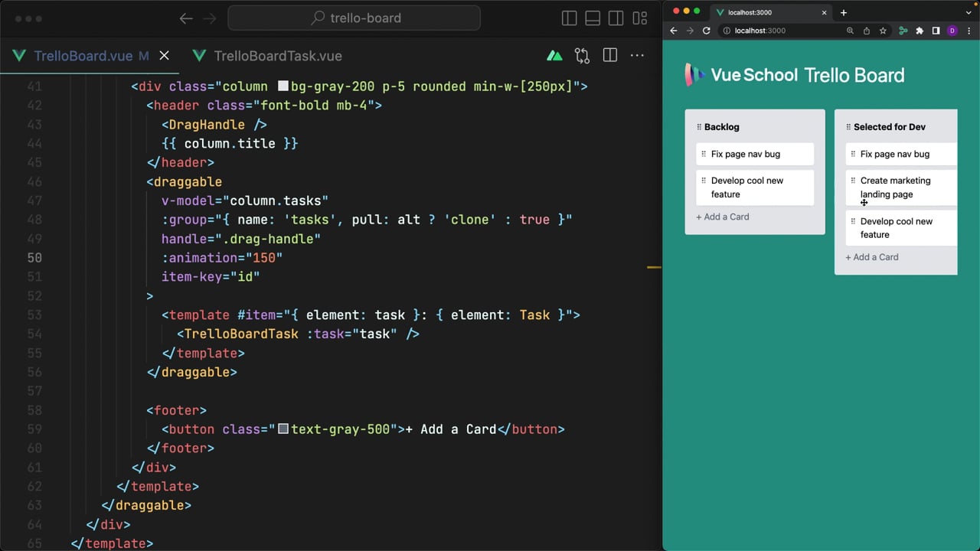
Task: Reload the localhost page
Action: tap(707, 31)
